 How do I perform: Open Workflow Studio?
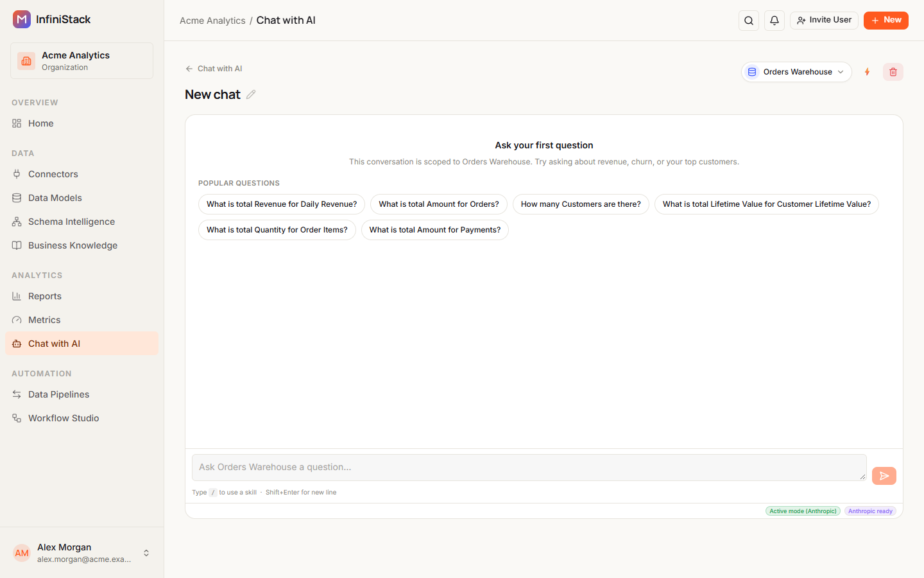pos(81,418)
